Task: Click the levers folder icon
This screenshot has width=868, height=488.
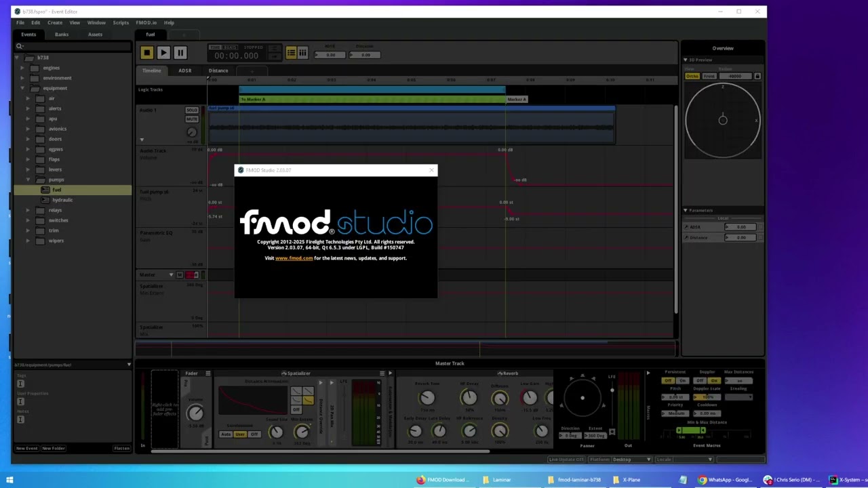Action: tap(40, 169)
